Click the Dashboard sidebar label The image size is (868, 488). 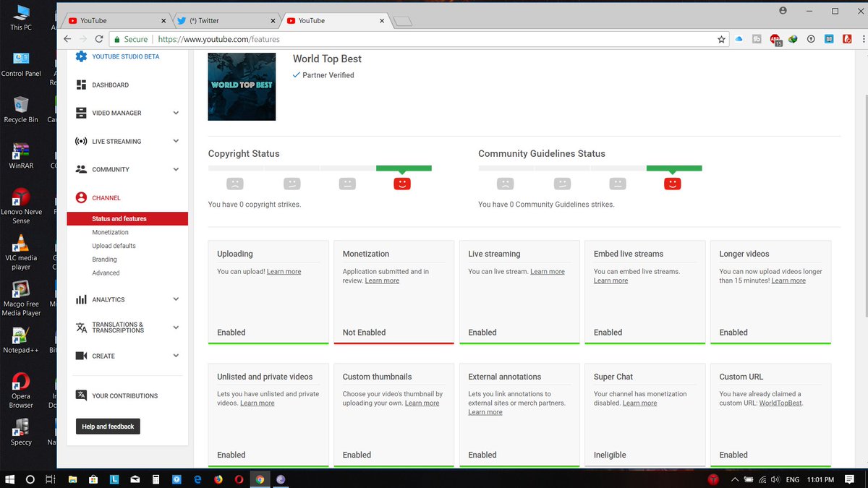(110, 85)
